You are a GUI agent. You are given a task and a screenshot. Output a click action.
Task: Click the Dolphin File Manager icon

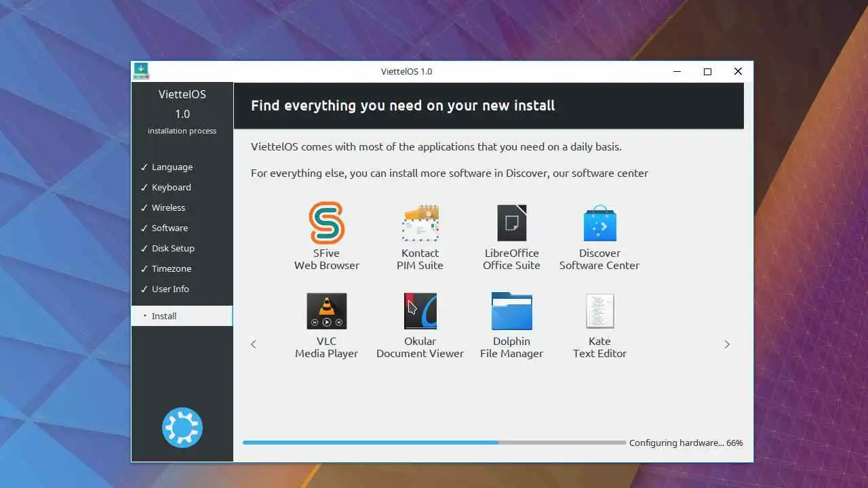tap(511, 311)
